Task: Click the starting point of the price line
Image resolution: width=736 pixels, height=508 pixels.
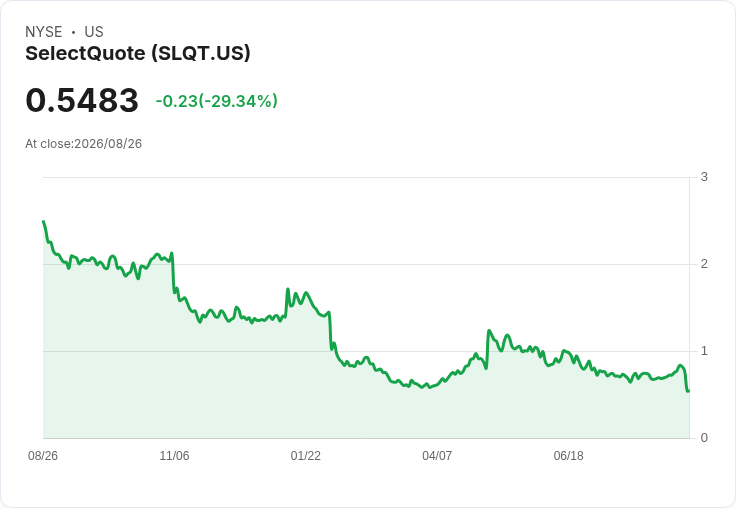Action: point(44,222)
